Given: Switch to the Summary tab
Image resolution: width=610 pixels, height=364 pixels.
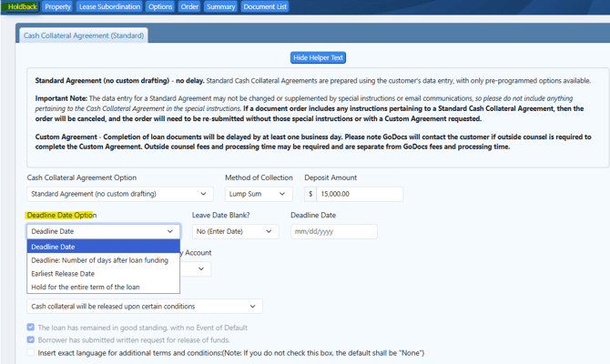Looking at the screenshot, I should tap(220, 6).
